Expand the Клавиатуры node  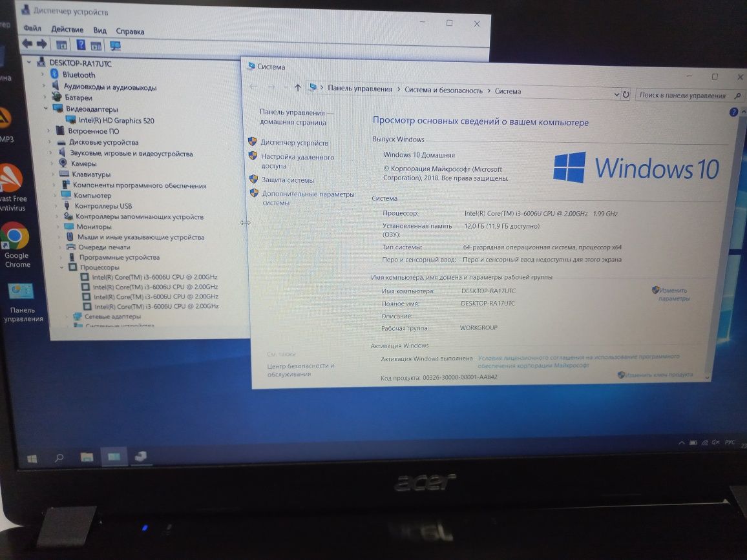pos(52,174)
